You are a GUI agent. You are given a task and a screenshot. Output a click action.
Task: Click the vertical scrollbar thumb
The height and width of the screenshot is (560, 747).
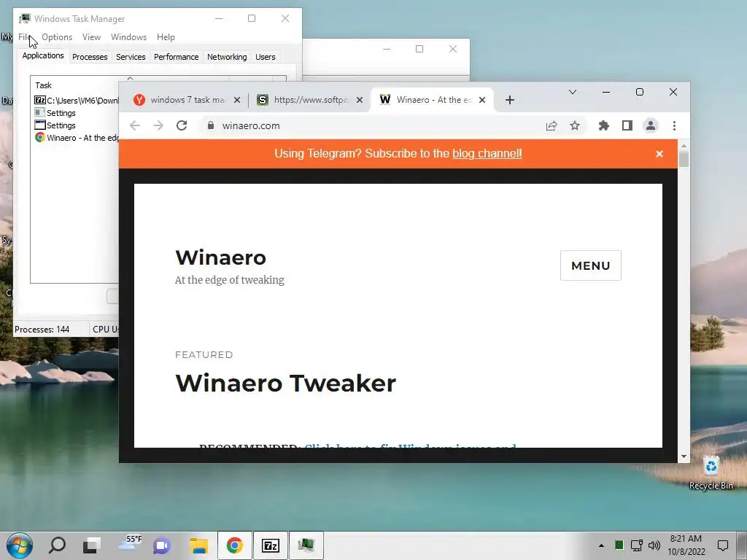[x=684, y=158]
